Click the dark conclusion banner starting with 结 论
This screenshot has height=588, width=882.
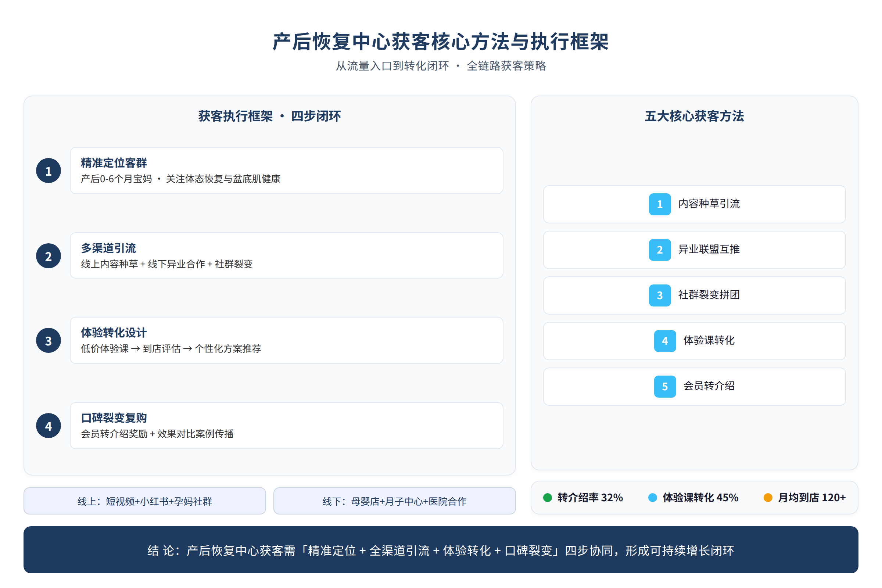[441, 550]
